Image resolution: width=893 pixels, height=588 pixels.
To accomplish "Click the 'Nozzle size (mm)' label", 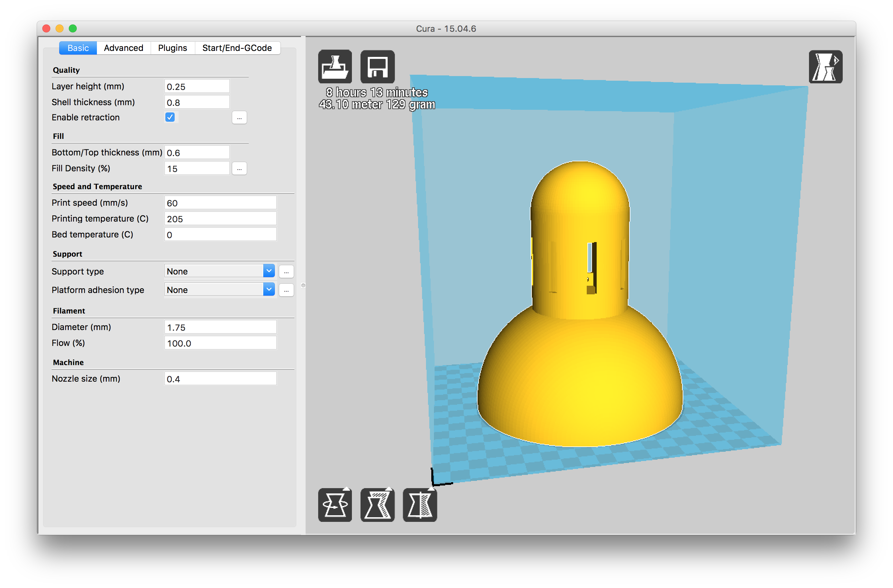I will click(x=86, y=379).
